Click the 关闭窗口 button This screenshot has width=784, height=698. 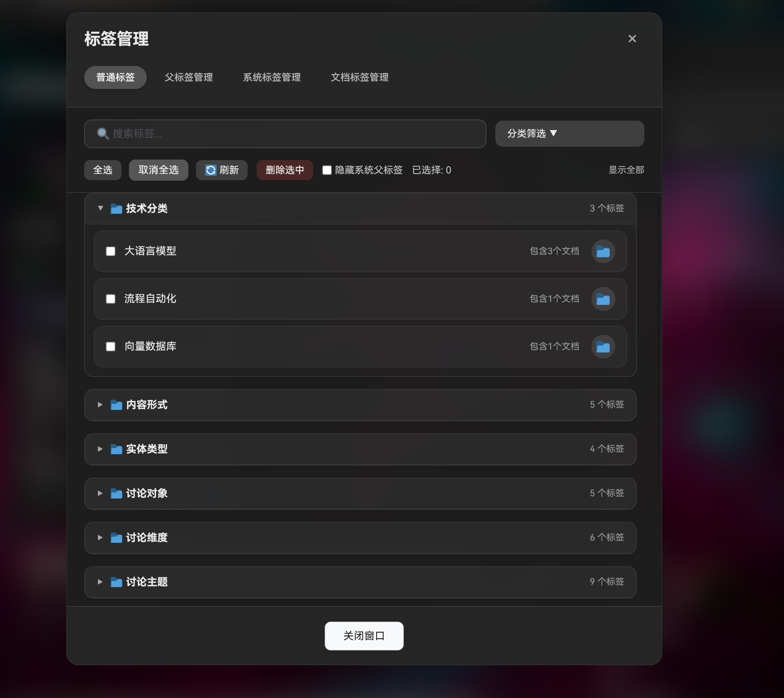[364, 635]
